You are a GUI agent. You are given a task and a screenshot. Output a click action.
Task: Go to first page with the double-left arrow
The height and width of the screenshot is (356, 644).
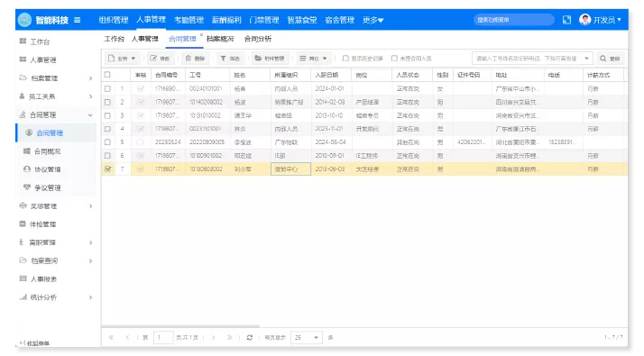click(111, 337)
